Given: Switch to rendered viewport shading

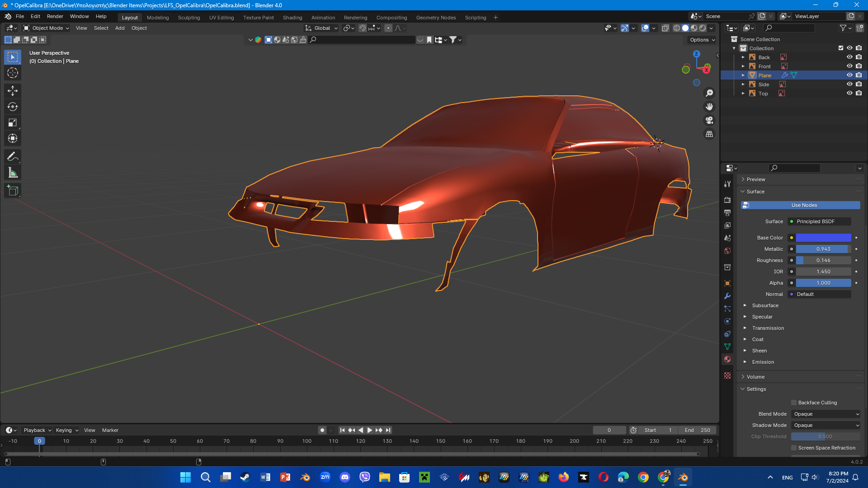Looking at the screenshot, I should (703, 28).
